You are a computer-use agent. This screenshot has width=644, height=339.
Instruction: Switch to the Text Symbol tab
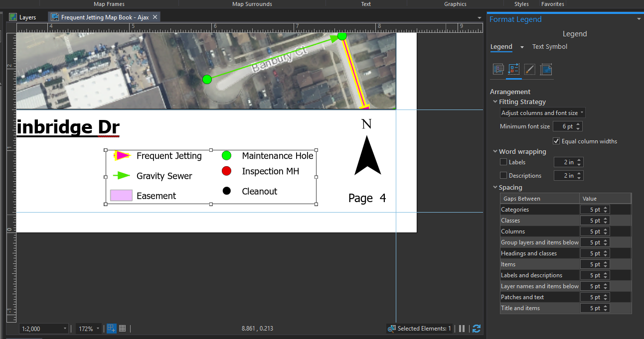(550, 47)
